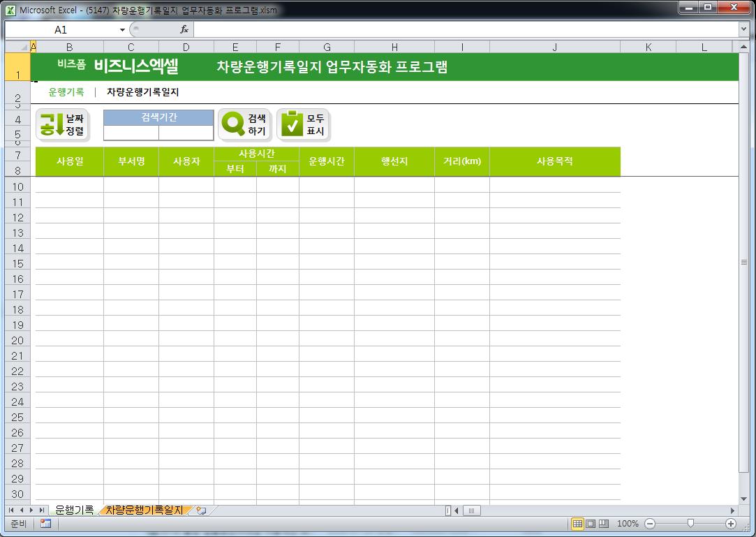
Task: Click the 운행시간 column header cell
Action: 327,161
